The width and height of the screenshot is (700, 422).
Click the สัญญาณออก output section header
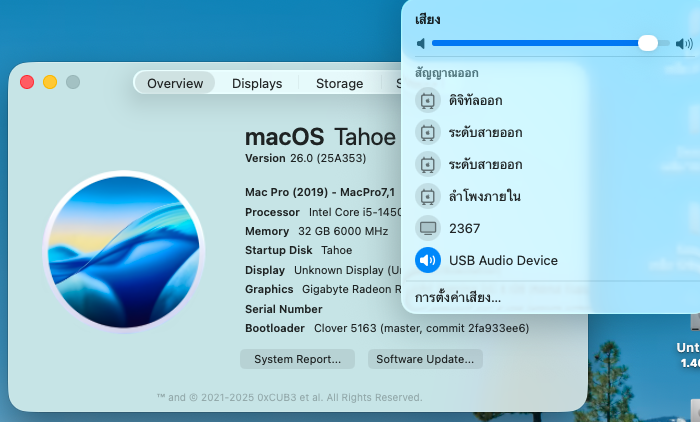click(446, 73)
